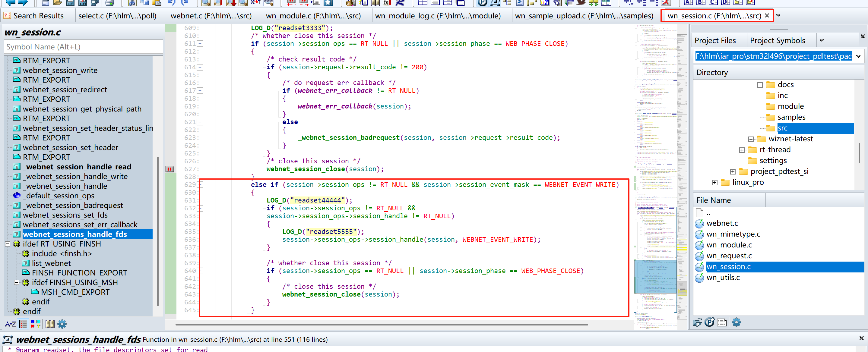Open symbol window gear settings

tap(62, 324)
